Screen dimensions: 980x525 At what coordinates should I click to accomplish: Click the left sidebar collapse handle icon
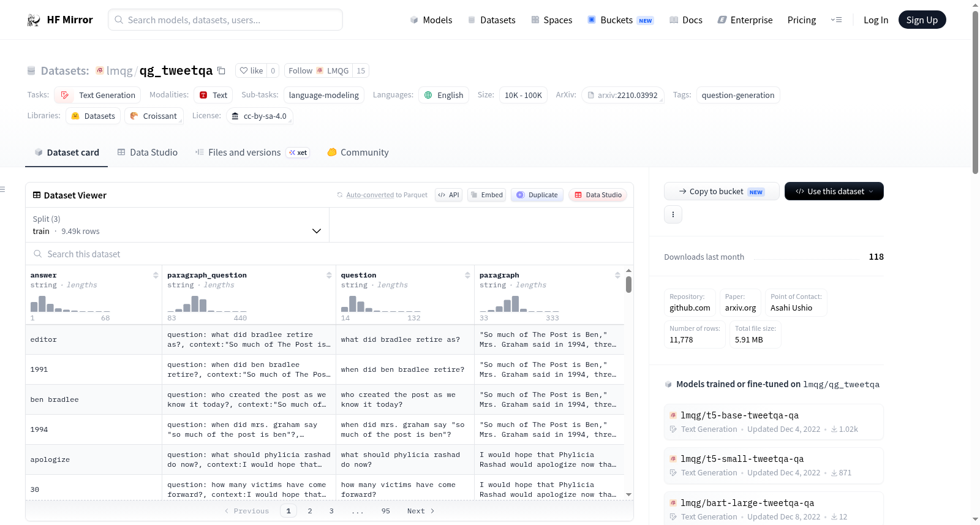[x=3, y=189]
